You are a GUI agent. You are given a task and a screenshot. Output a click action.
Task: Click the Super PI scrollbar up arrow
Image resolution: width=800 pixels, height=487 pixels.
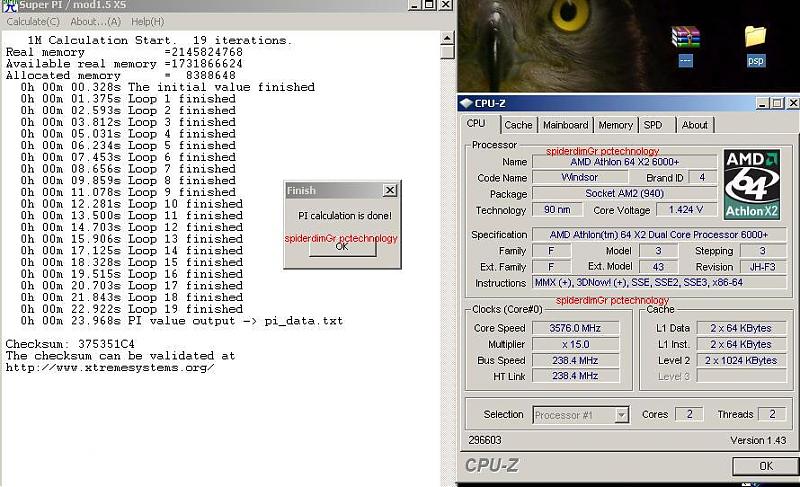tap(447, 38)
